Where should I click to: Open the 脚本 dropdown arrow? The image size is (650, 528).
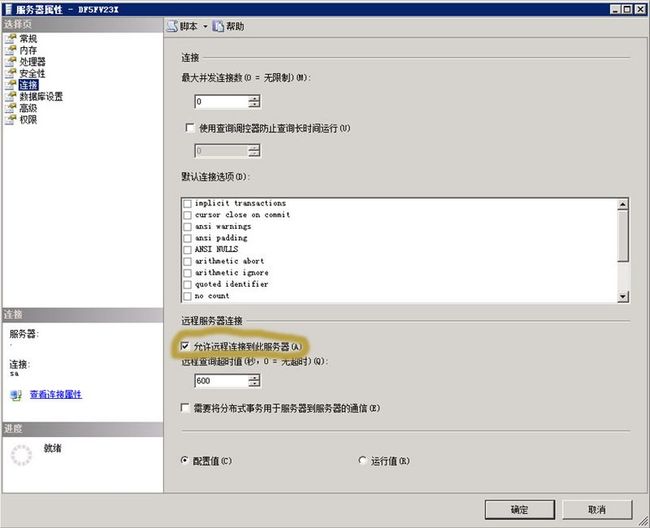coord(205,27)
